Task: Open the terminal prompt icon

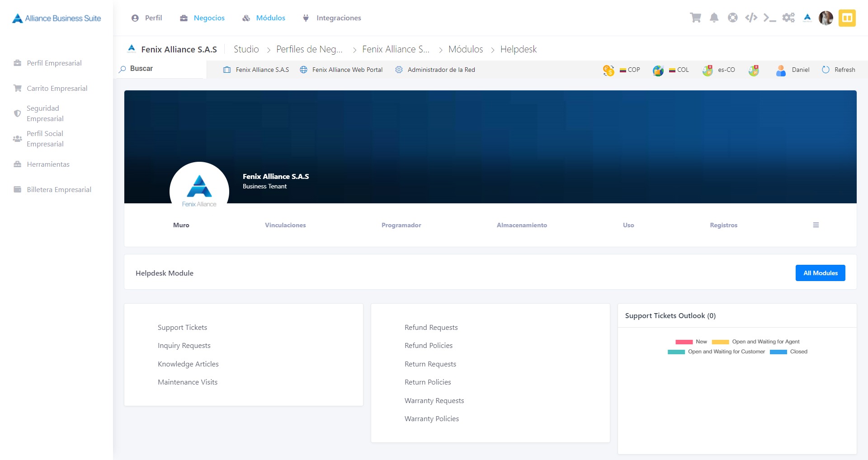Action: (769, 18)
